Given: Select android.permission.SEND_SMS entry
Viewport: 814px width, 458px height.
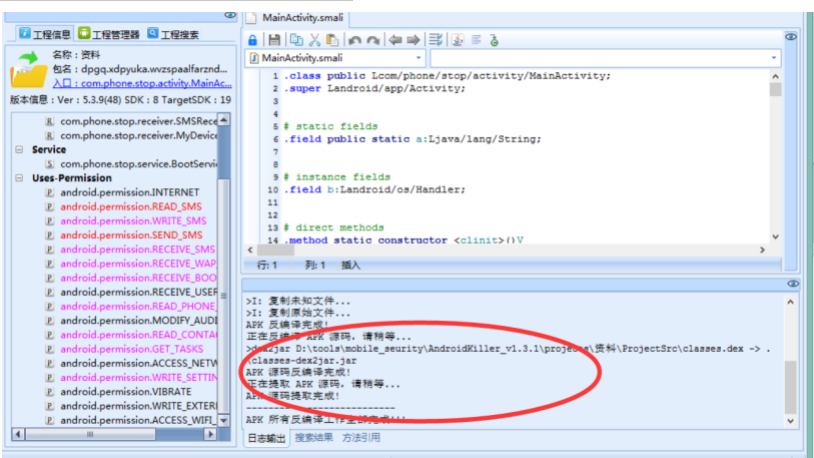Looking at the screenshot, I should point(131,235).
